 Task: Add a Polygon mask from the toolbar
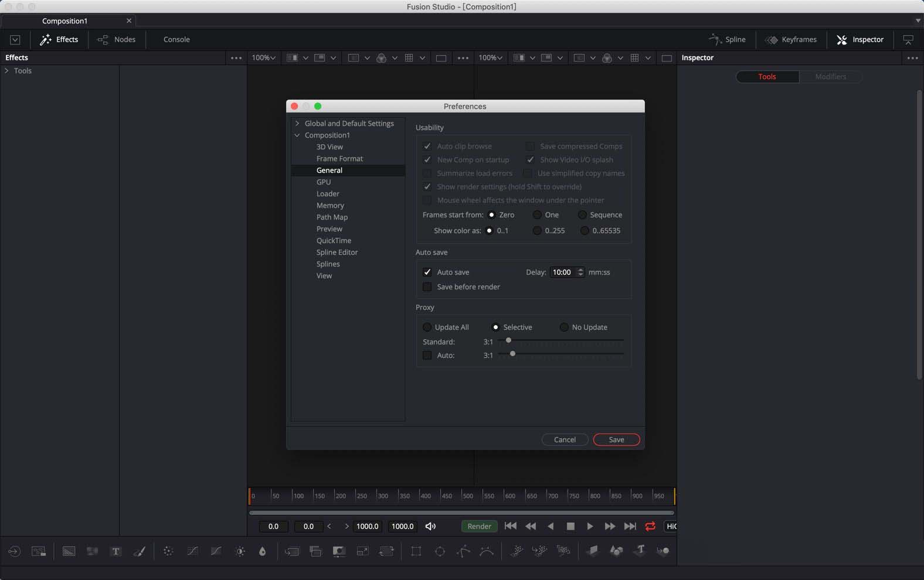click(463, 551)
